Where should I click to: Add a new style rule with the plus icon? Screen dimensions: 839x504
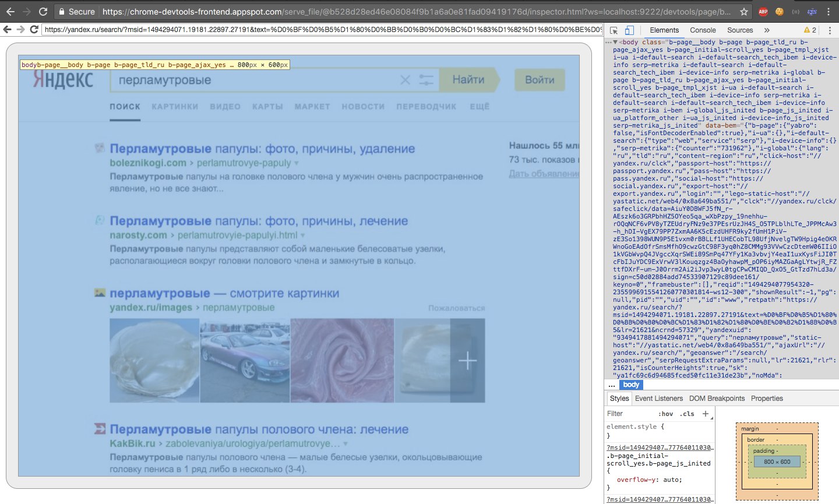(705, 413)
